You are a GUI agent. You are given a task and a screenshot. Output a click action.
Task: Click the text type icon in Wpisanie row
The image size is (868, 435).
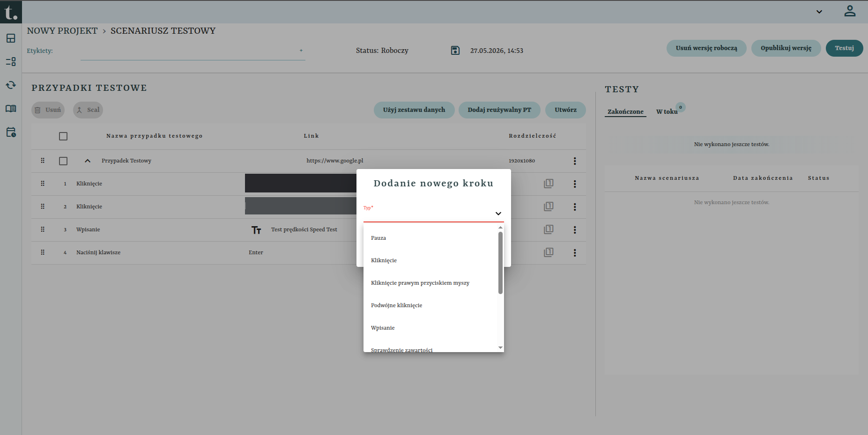(x=256, y=230)
